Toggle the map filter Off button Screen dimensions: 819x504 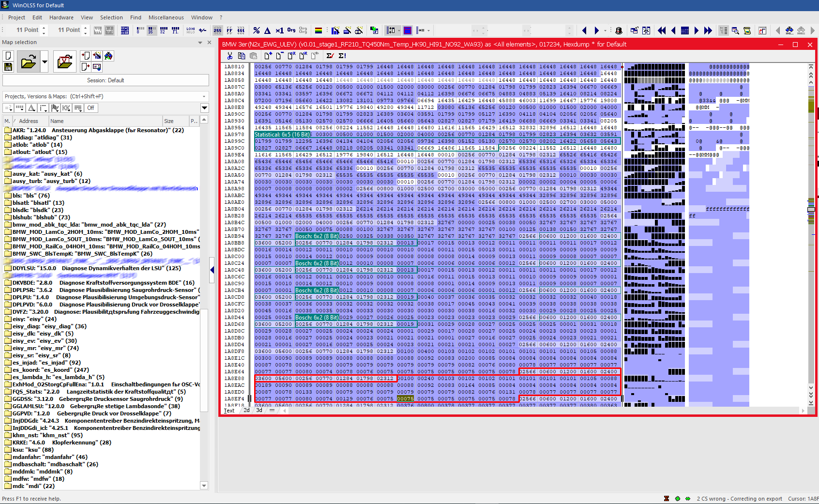pos(91,108)
